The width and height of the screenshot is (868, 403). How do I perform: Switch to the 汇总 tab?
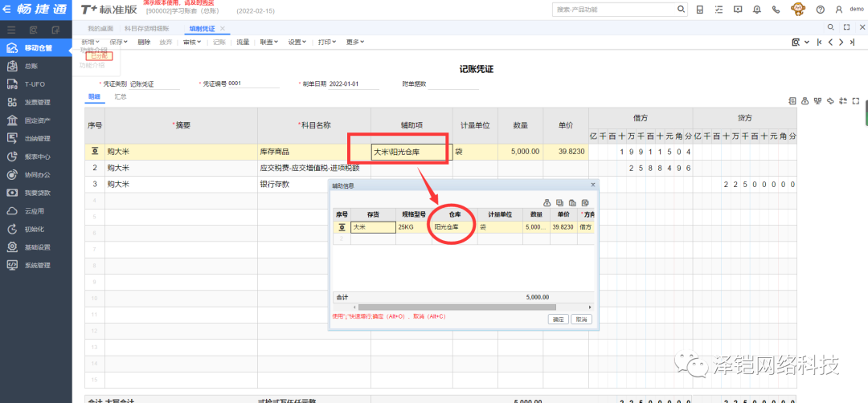(x=121, y=96)
